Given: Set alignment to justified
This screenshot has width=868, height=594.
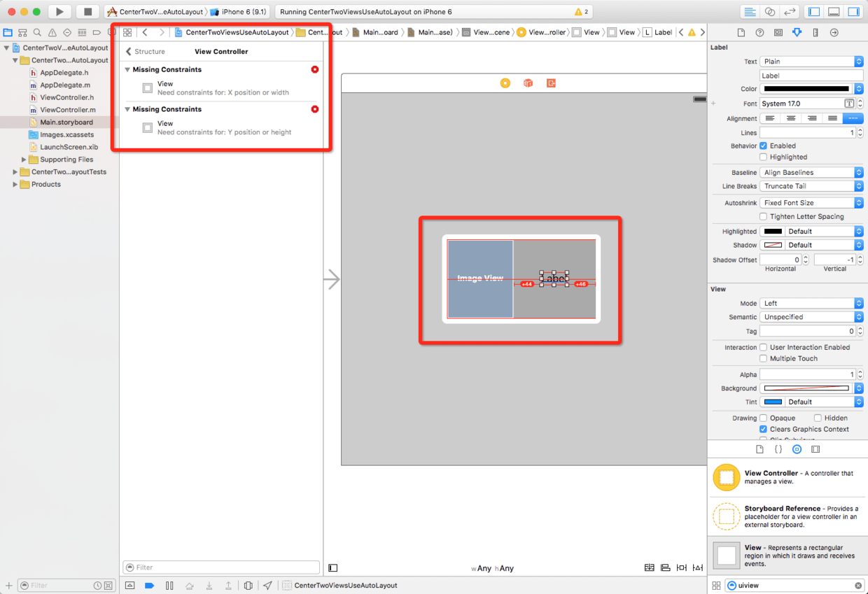Looking at the screenshot, I should (x=832, y=119).
